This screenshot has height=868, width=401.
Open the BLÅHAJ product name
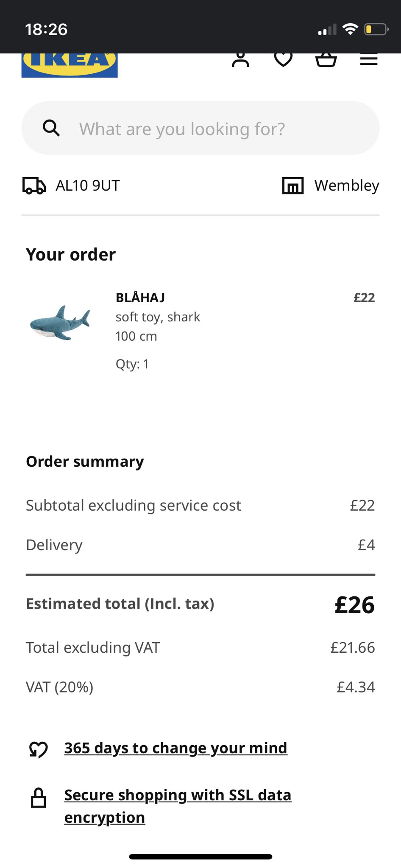pyautogui.click(x=140, y=298)
